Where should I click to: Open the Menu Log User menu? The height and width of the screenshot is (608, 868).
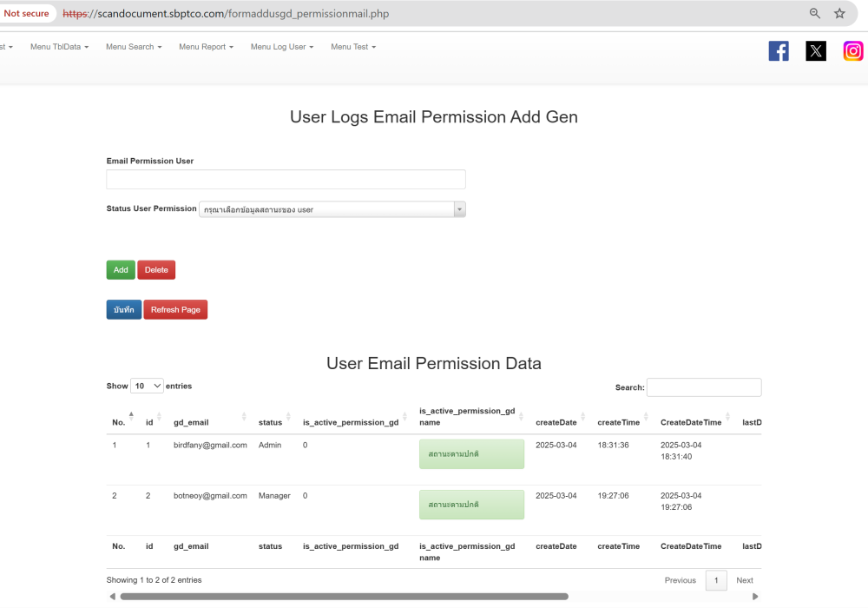click(x=281, y=47)
